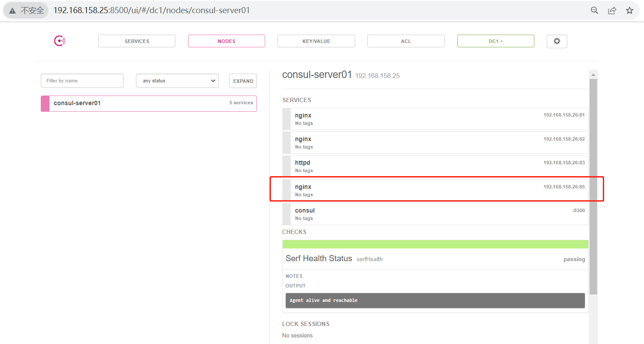
Task: Open the KEY/VALUE tab
Action: click(x=316, y=41)
